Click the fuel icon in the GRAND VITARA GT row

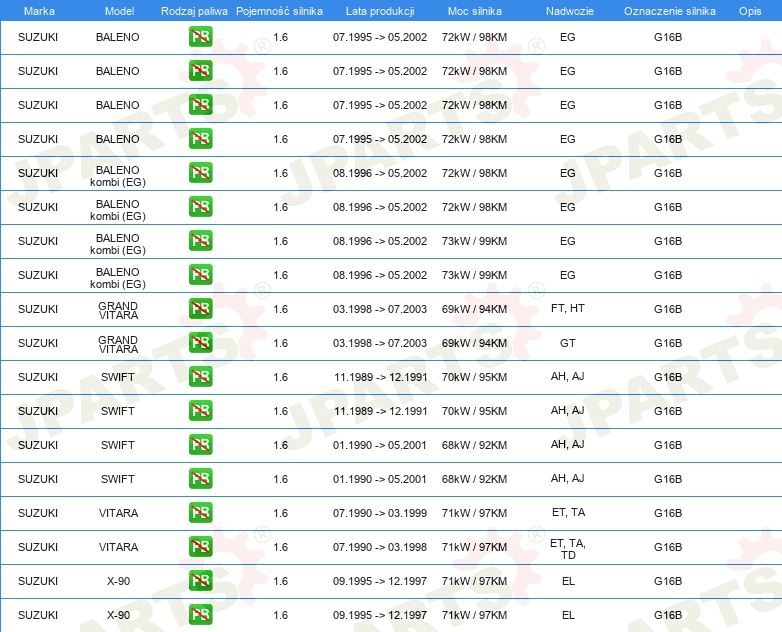(x=200, y=342)
